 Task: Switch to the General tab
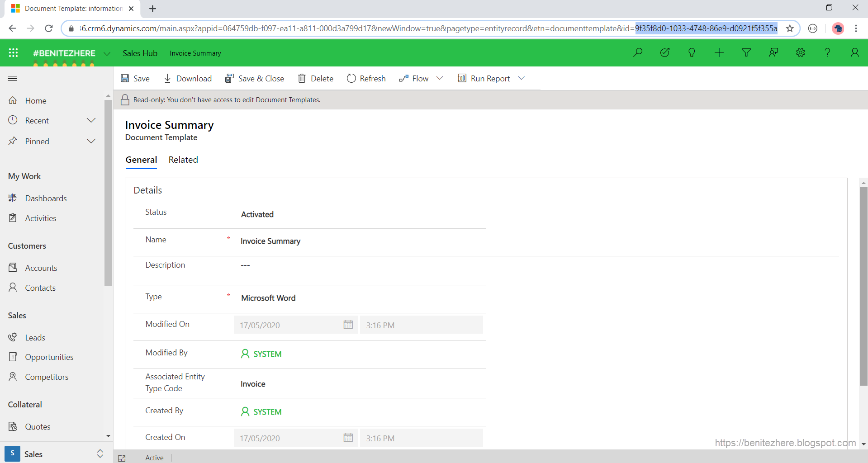pyautogui.click(x=141, y=160)
